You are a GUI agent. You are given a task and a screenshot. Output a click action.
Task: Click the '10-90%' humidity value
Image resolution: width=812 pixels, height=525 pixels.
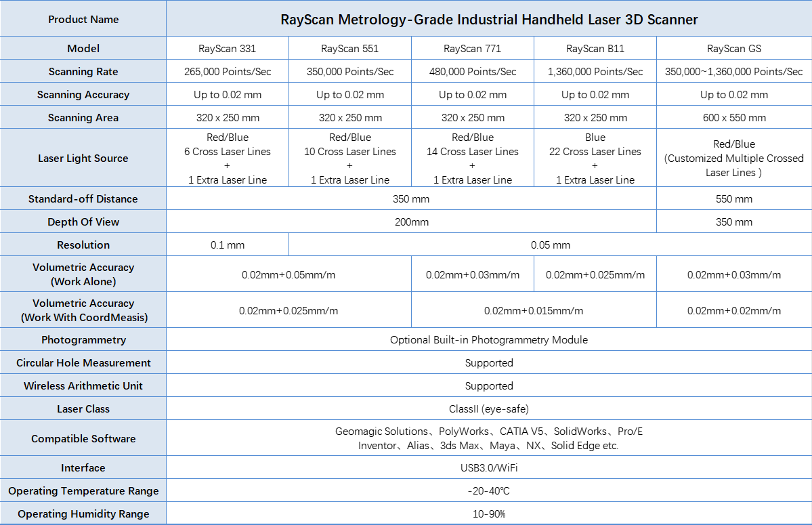point(489,514)
